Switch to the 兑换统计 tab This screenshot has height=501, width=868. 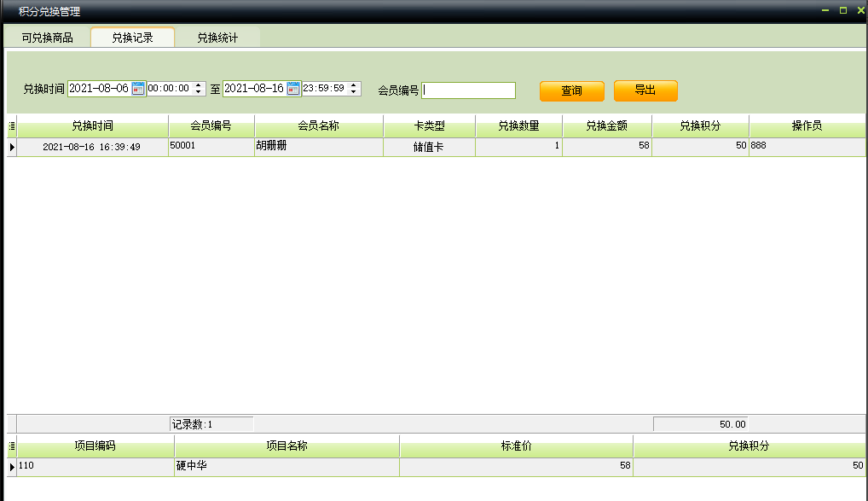coord(217,38)
